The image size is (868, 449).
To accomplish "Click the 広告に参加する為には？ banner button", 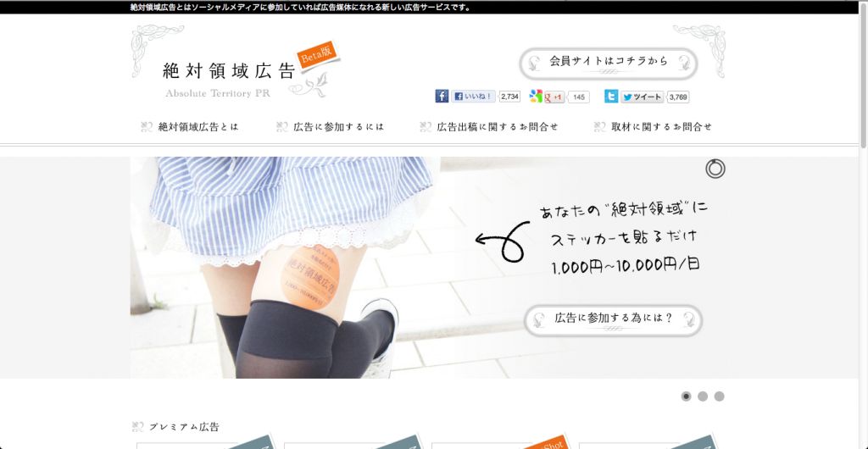I will 613,320.
